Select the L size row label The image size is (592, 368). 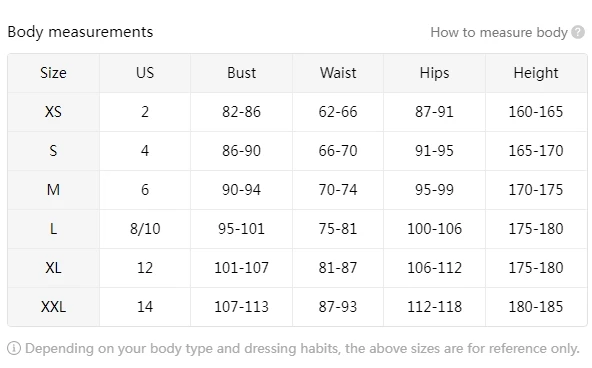pos(53,229)
